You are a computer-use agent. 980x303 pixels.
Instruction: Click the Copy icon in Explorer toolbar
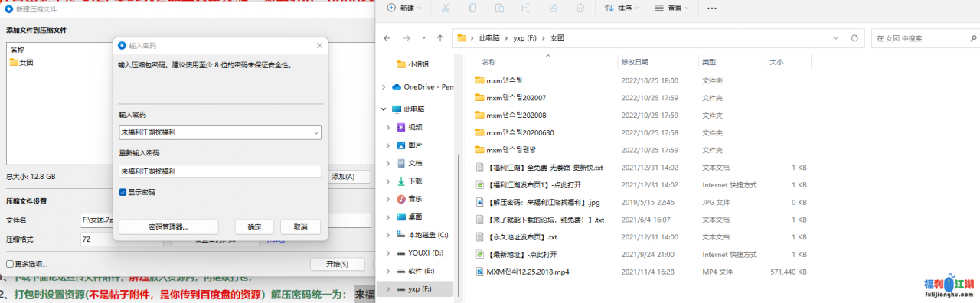[472, 8]
